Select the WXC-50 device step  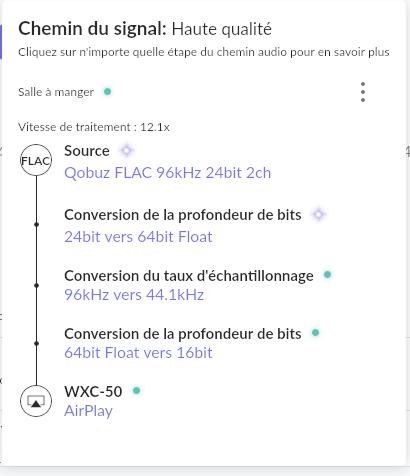click(93, 392)
